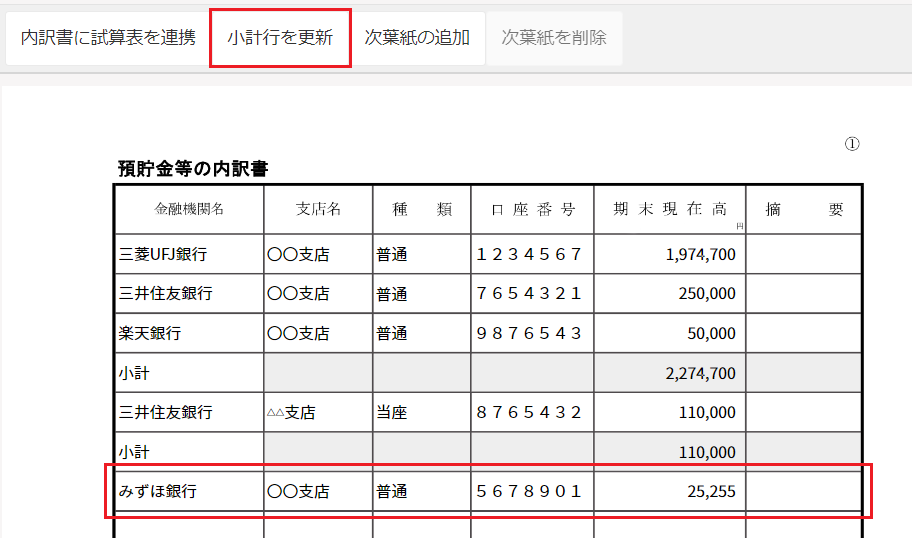Click 期末現在高 column header
The image size is (912, 538).
tap(669, 209)
